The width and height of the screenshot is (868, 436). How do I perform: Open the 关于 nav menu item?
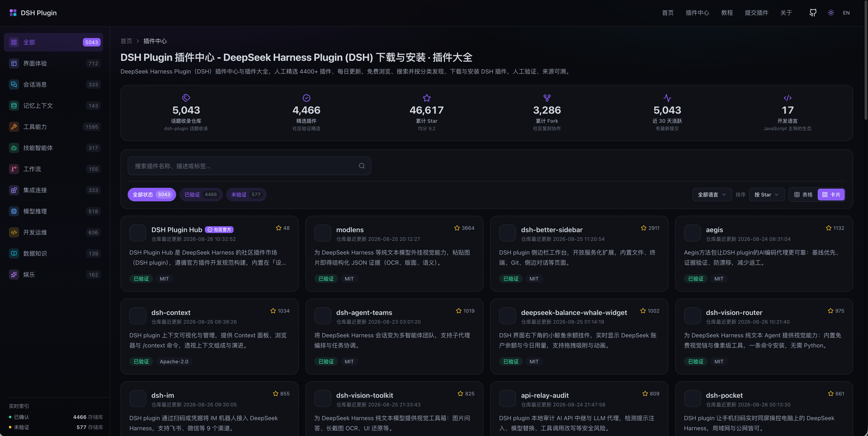pyautogui.click(x=786, y=13)
